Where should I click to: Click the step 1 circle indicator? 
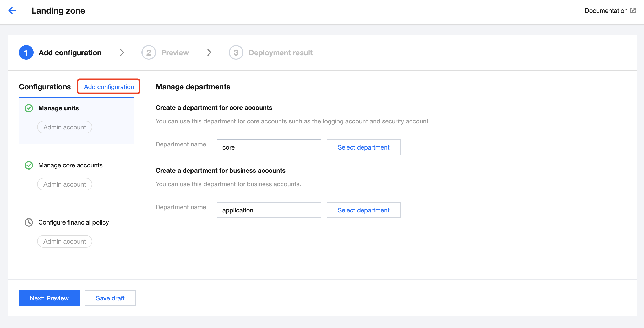[x=26, y=52]
